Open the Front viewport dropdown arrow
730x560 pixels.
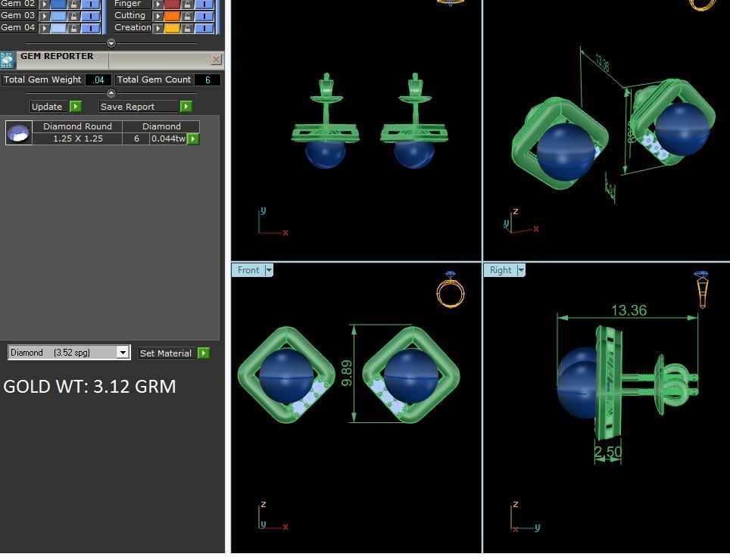click(269, 270)
